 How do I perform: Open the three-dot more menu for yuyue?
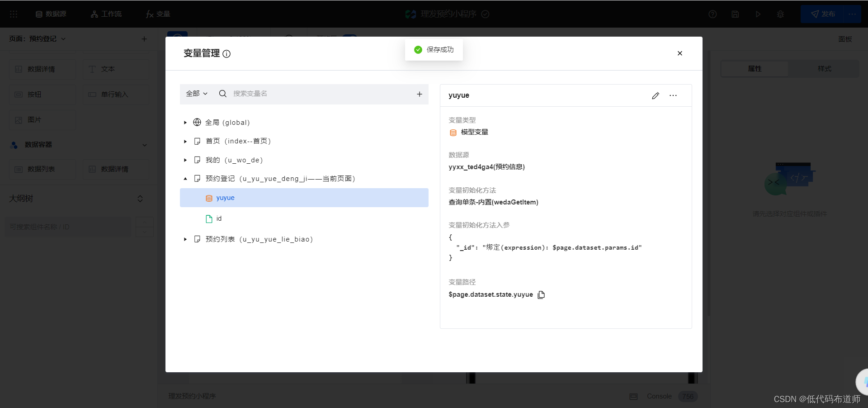click(x=673, y=95)
